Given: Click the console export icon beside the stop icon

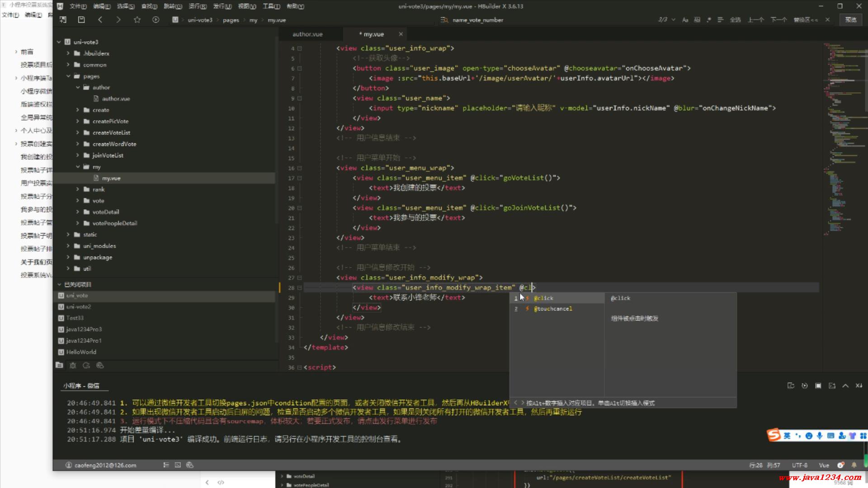Looking at the screenshot, I should tap(832, 385).
